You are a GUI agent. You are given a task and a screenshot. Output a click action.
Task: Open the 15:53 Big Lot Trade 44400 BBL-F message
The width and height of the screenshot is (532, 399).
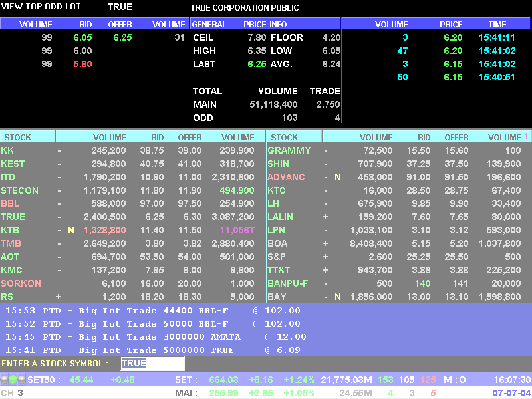[x=153, y=310]
